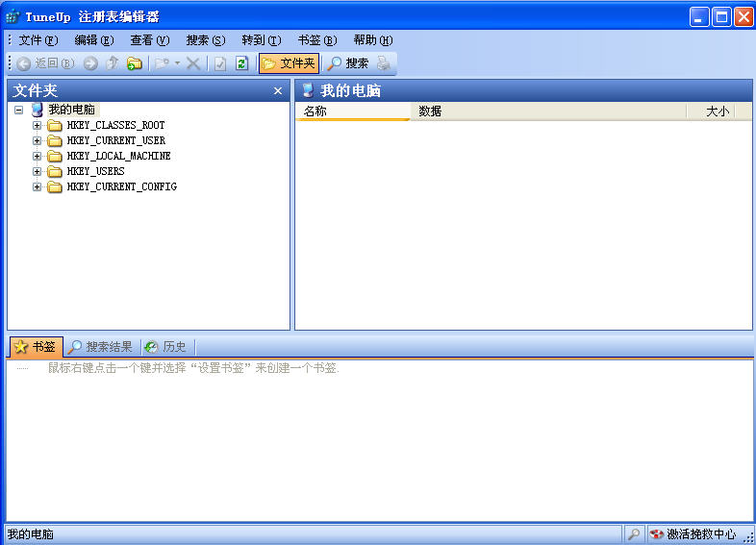Open the 查看(V) menu
Image resolution: width=756 pixels, height=545 pixels.
150,40
